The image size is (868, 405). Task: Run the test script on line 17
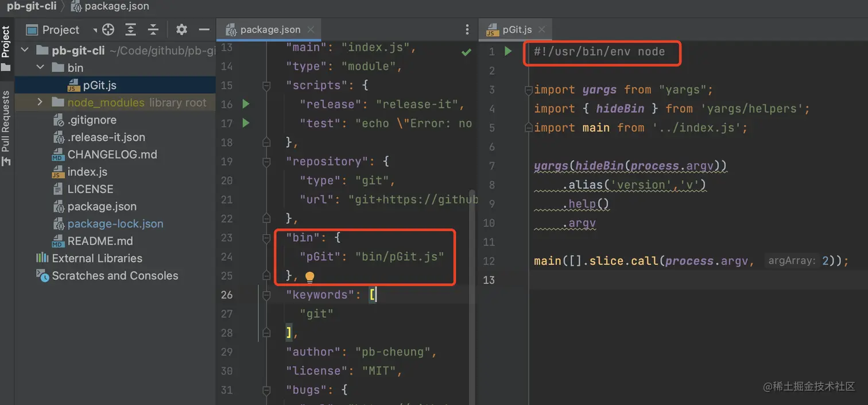[x=246, y=123]
